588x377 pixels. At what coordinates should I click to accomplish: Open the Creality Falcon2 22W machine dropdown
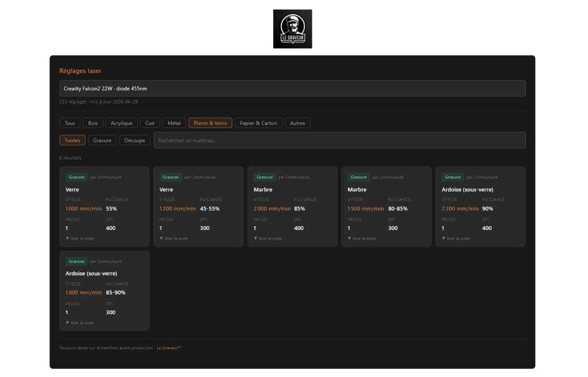tap(292, 89)
